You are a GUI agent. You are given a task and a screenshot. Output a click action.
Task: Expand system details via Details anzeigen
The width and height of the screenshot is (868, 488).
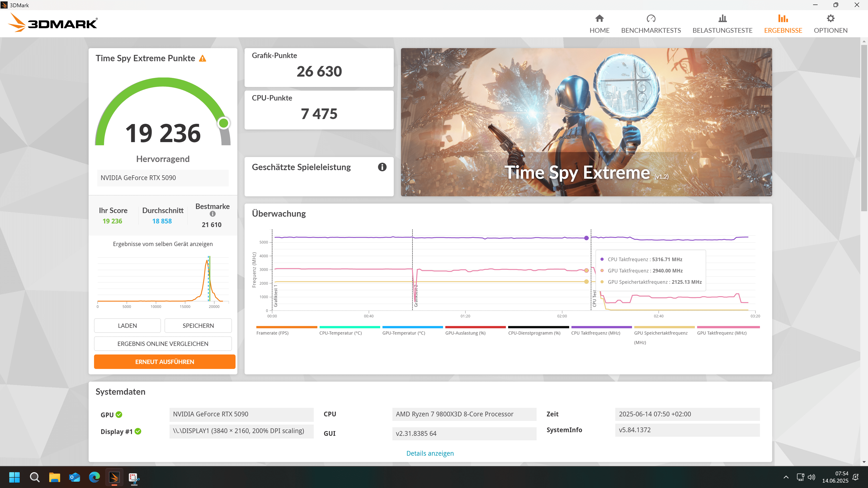click(430, 453)
